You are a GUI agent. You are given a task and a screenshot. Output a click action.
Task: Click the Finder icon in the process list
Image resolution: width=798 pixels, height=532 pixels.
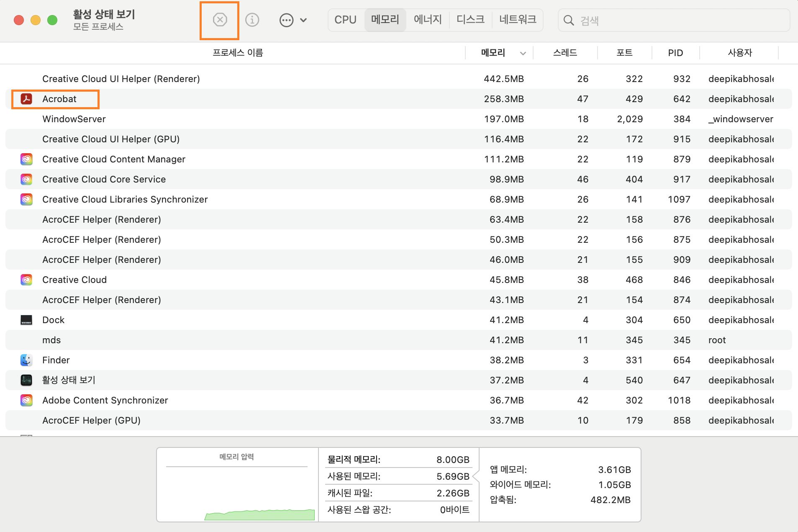26,360
